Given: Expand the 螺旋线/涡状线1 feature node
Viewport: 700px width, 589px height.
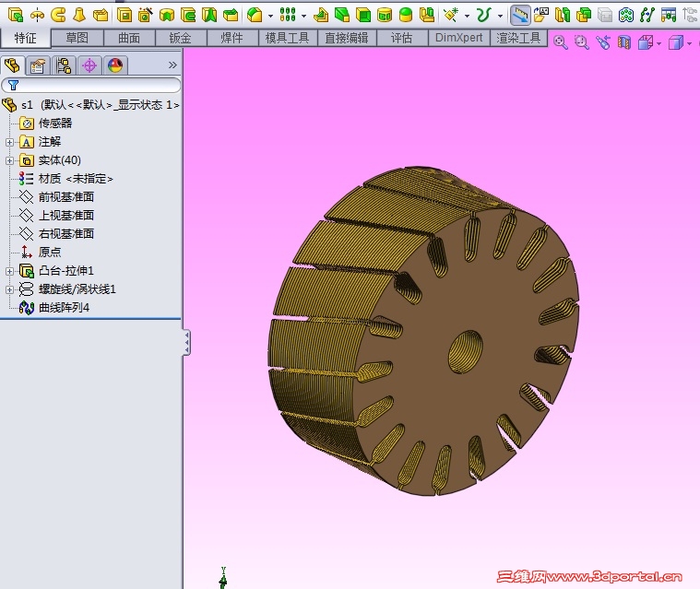Looking at the screenshot, I should tap(9, 290).
